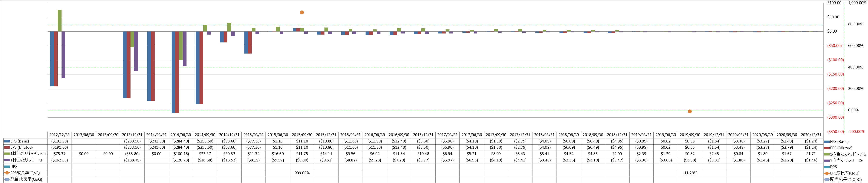Click the ($162.65) free CF cell
Image resolution: width=868 pixels, height=183 pixels.
tap(60, 160)
